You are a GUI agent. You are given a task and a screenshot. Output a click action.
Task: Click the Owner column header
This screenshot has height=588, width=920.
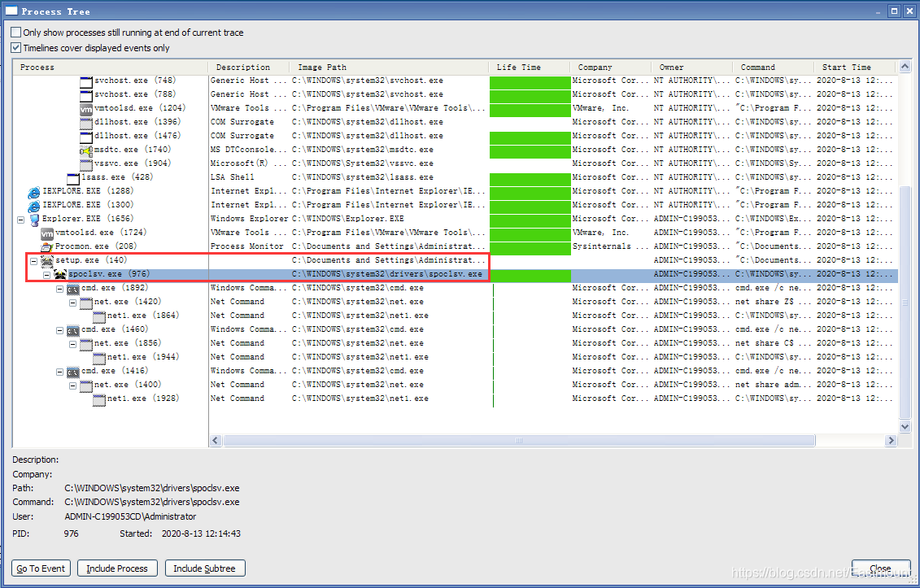692,67
